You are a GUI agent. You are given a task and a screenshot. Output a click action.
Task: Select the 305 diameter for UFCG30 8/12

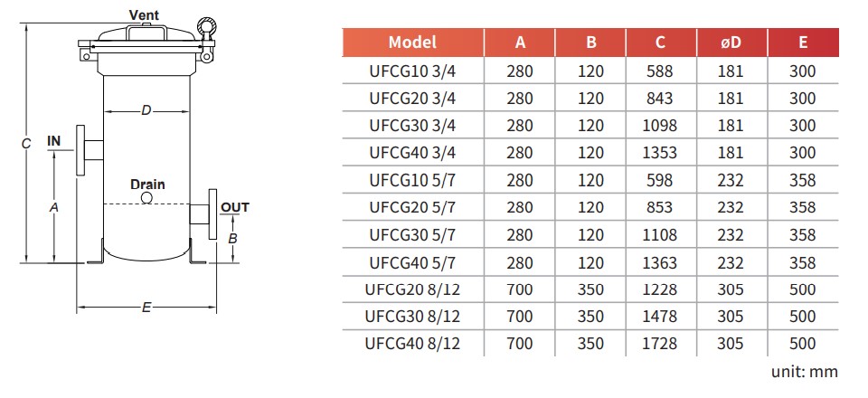(731, 316)
